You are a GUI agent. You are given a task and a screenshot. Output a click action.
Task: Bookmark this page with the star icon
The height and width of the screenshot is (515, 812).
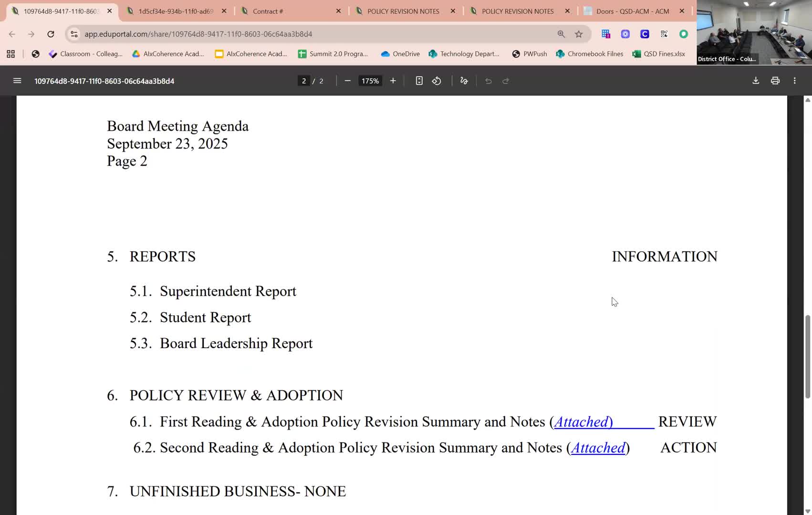click(x=579, y=34)
